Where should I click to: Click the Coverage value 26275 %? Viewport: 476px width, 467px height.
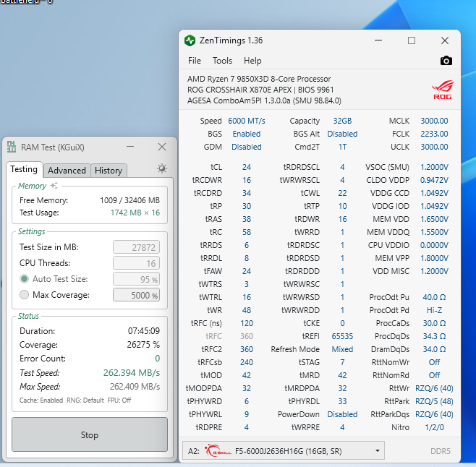[x=143, y=344]
